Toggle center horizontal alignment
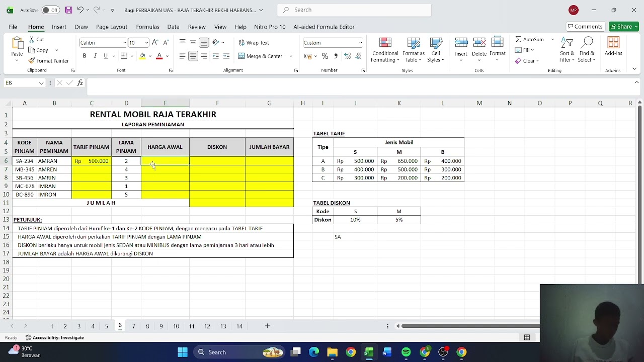The image size is (644, 362). pyautogui.click(x=193, y=56)
